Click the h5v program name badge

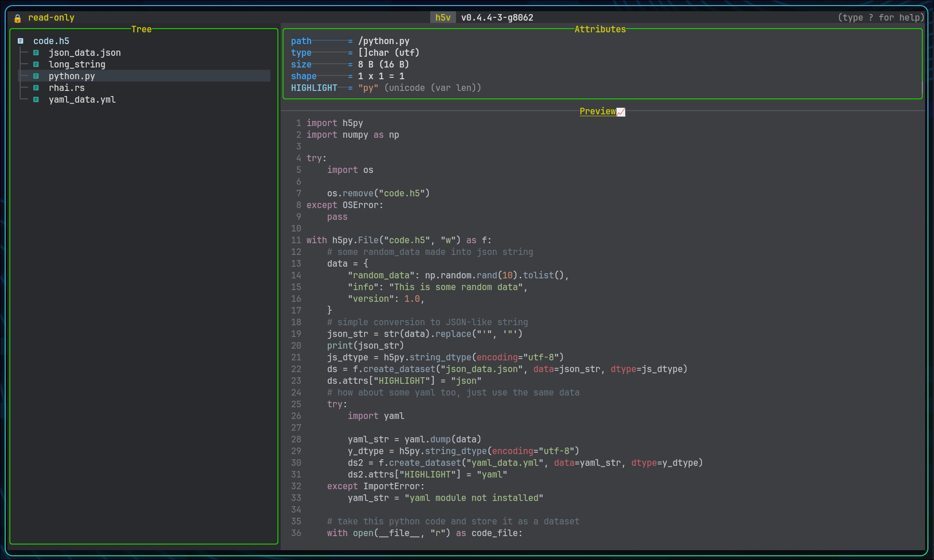point(443,17)
